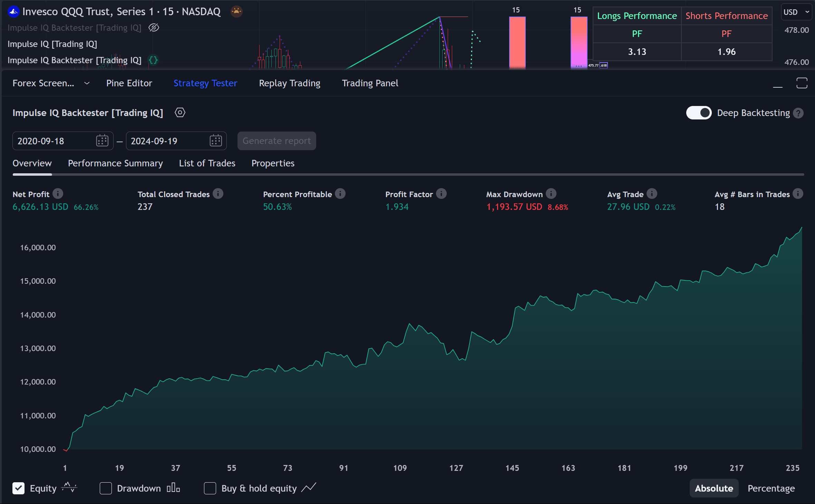Show Percent Profitable info icon
The width and height of the screenshot is (815, 504).
(340, 194)
